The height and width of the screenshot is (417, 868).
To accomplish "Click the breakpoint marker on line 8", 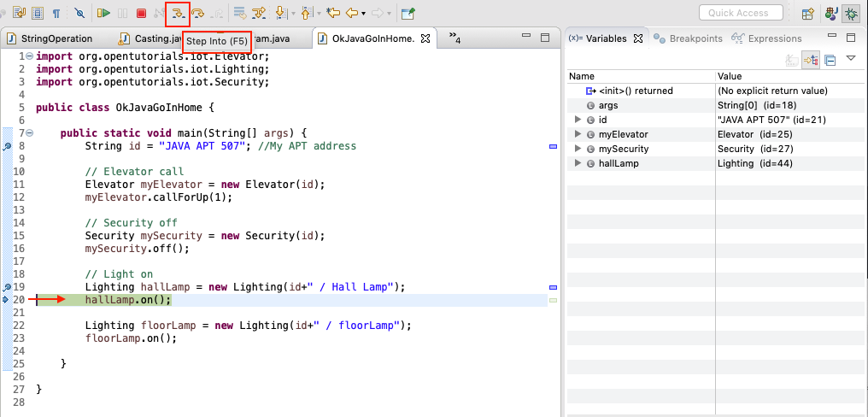I will pos(7,146).
